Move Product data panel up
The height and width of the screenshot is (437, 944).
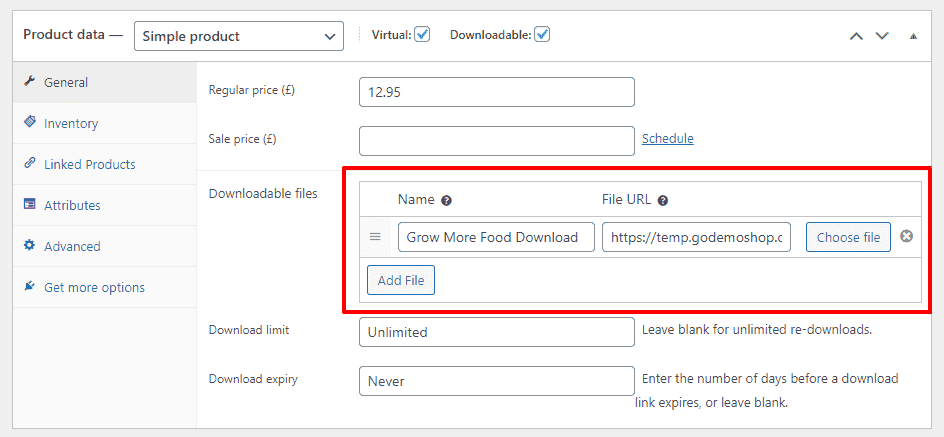tap(856, 36)
